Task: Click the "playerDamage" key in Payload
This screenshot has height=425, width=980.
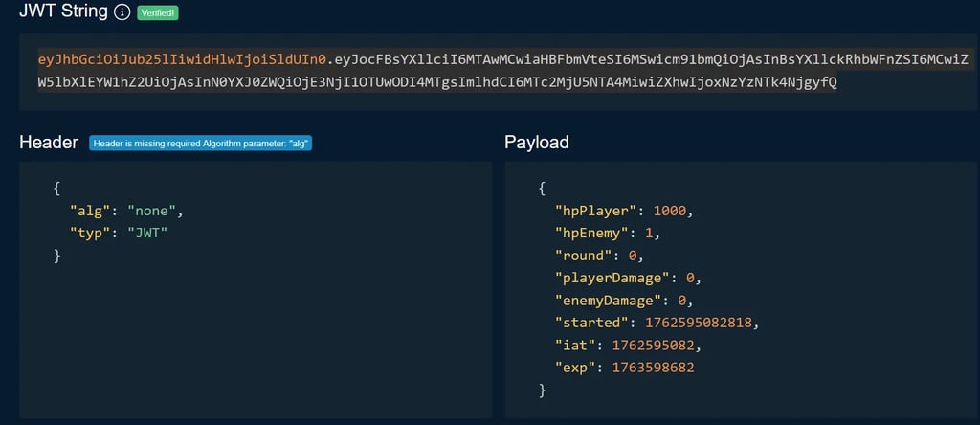Action: click(x=611, y=278)
